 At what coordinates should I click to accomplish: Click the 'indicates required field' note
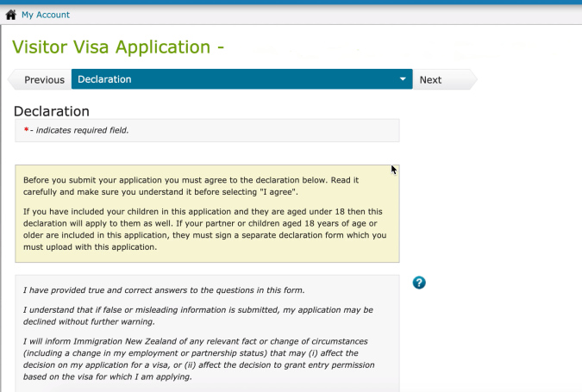[82, 130]
